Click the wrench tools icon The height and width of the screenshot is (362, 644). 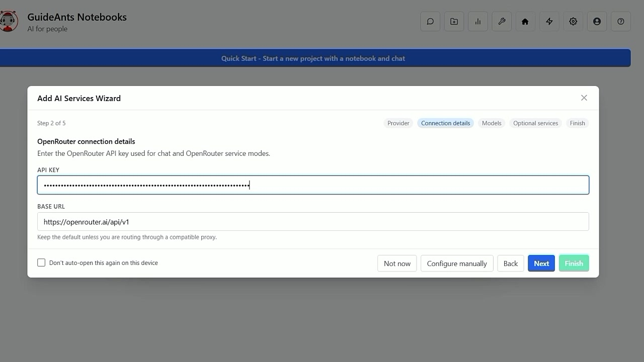click(x=502, y=22)
